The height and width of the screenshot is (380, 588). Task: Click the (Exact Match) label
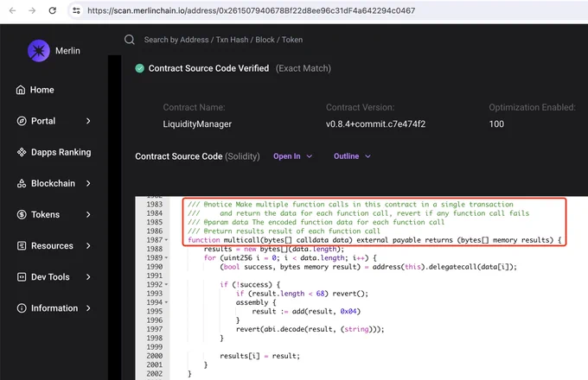(304, 68)
